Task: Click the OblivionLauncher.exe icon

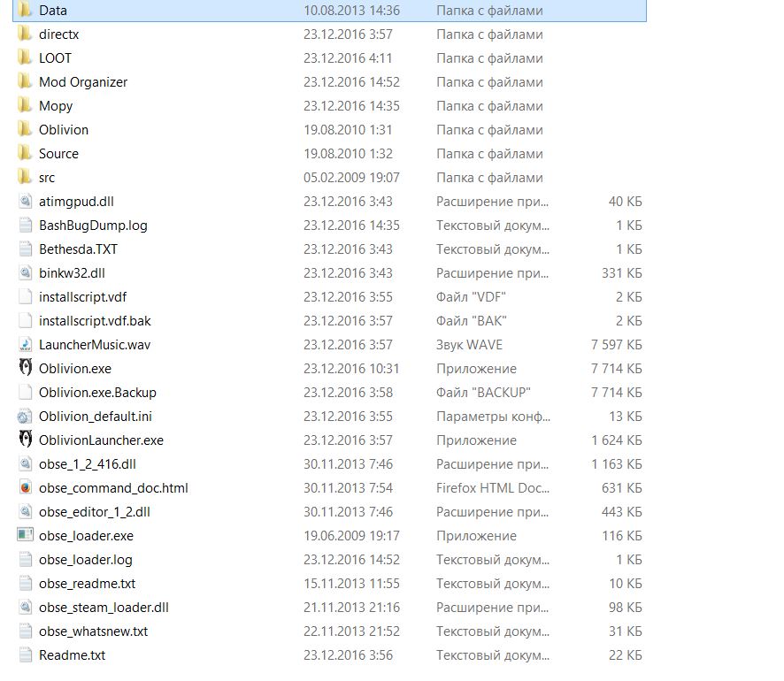Action: [26, 440]
